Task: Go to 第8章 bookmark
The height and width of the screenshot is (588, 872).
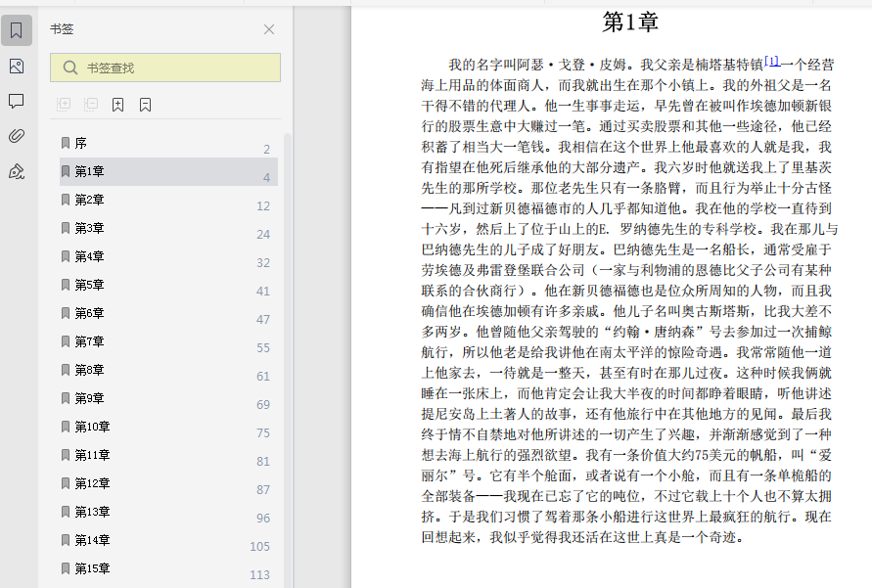Action: coord(168,370)
